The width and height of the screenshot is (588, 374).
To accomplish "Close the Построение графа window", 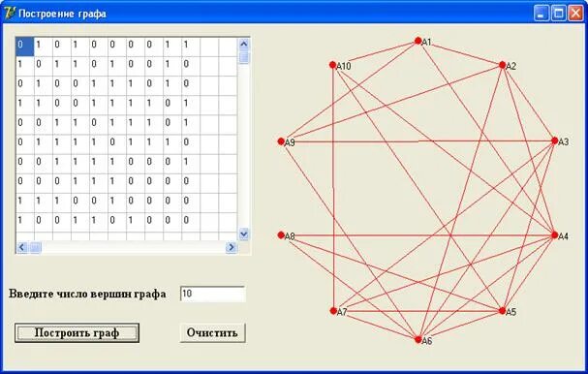I will 575,14.
